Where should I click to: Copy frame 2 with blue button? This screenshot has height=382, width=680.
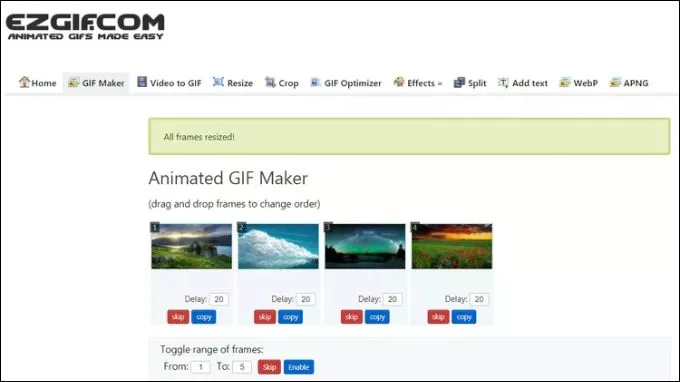point(290,317)
